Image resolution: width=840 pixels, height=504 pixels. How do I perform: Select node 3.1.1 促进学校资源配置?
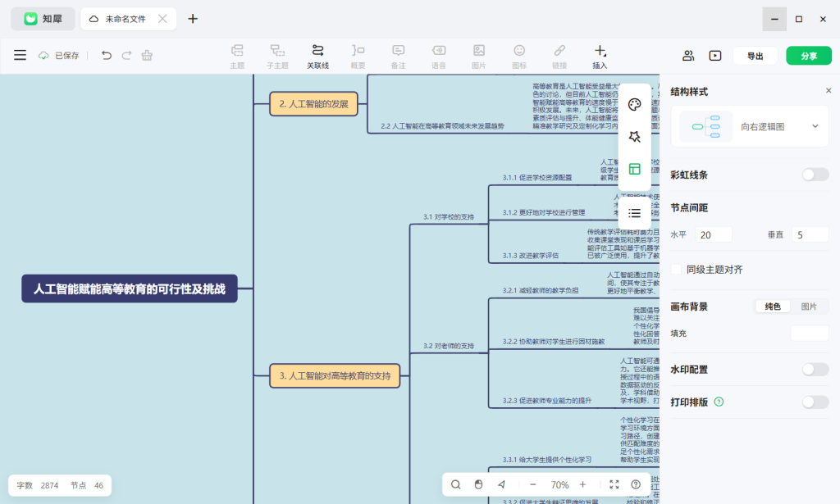click(x=536, y=178)
